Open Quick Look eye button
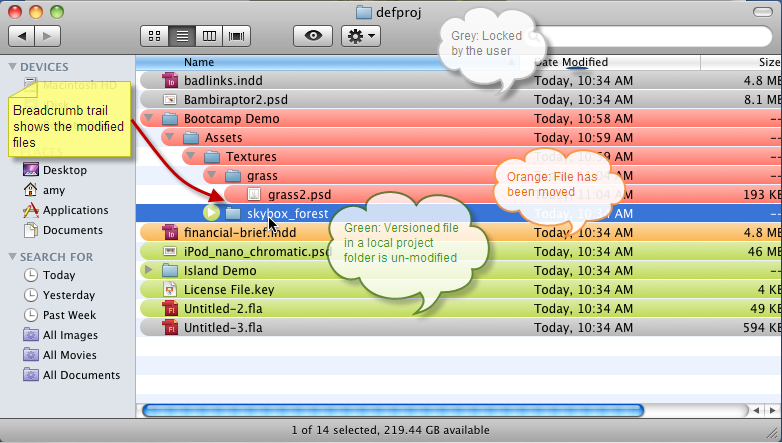 point(313,36)
